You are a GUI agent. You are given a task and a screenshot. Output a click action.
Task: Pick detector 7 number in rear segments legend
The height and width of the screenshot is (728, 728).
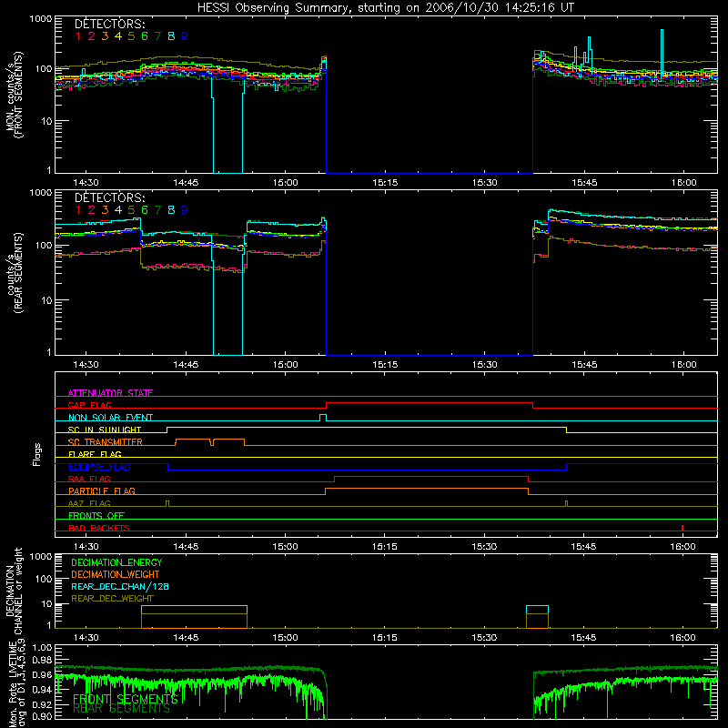157,210
